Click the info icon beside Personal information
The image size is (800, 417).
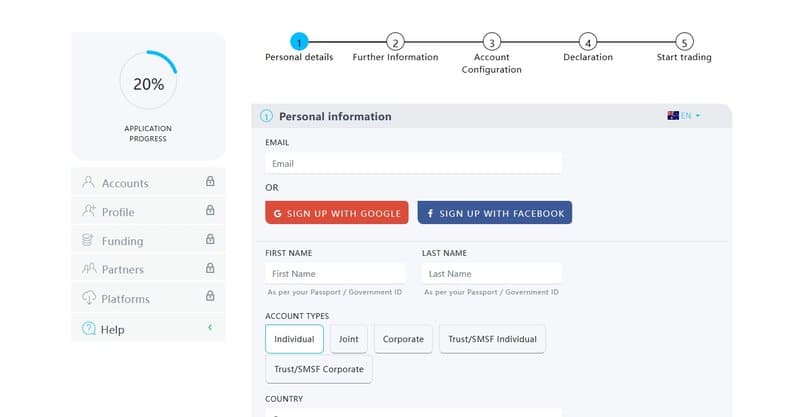(x=266, y=116)
